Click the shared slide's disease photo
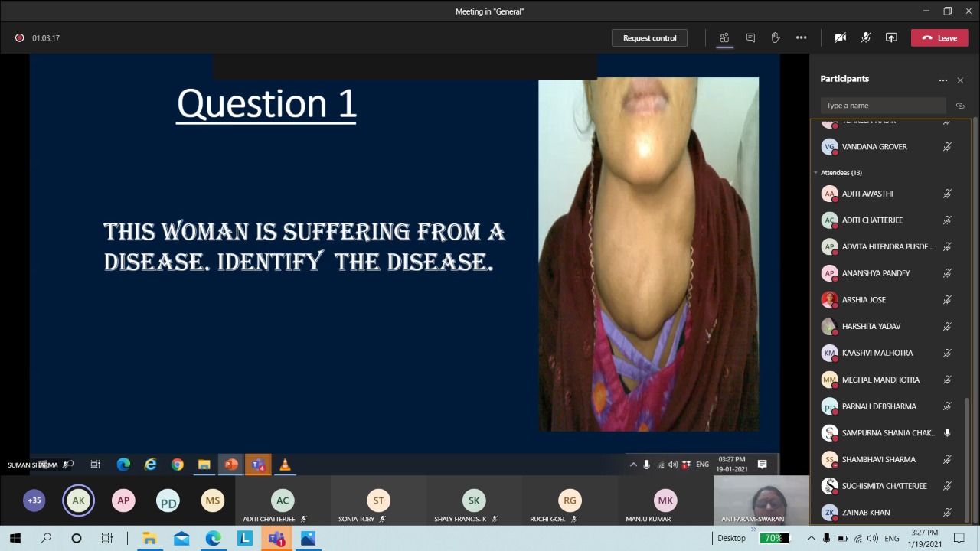 click(648, 254)
